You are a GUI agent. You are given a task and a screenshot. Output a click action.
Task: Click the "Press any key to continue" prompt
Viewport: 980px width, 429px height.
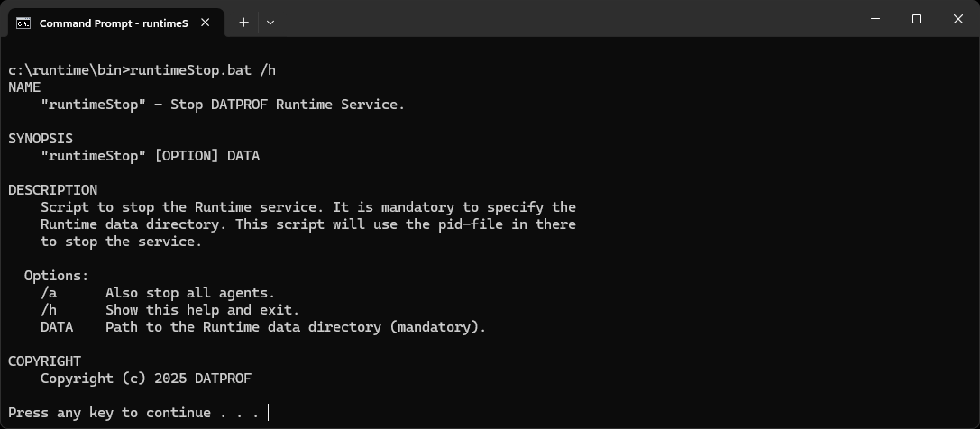tap(133, 413)
